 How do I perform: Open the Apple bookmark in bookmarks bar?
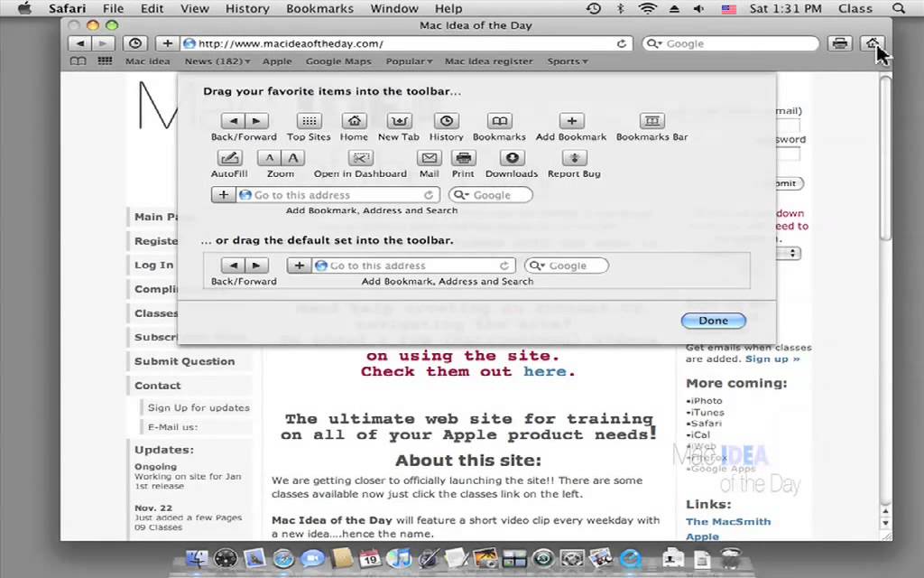click(277, 61)
